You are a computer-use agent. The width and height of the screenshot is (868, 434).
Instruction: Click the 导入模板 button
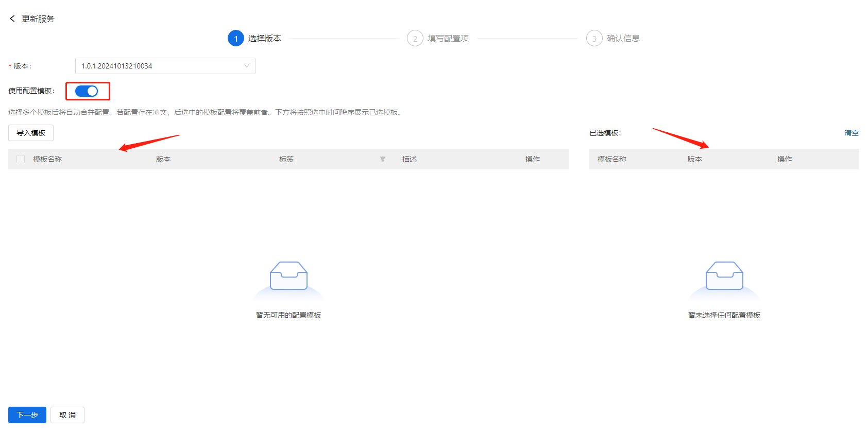(x=31, y=133)
